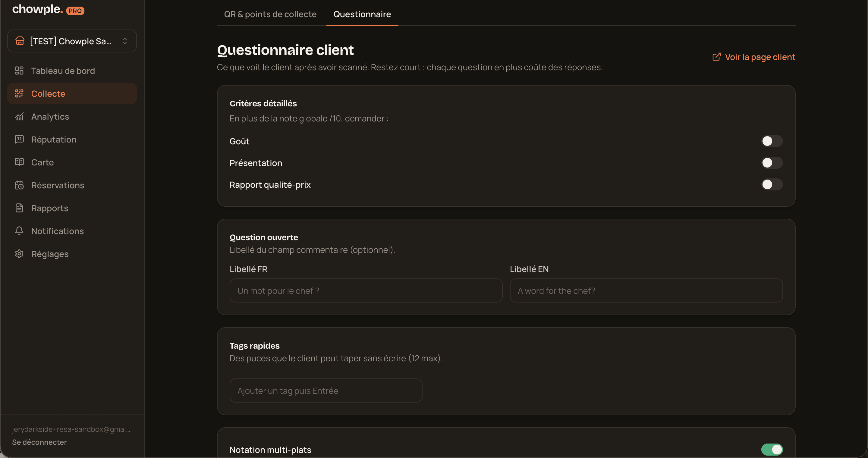Click the Carte open book icon
The image size is (868, 458).
(19, 162)
